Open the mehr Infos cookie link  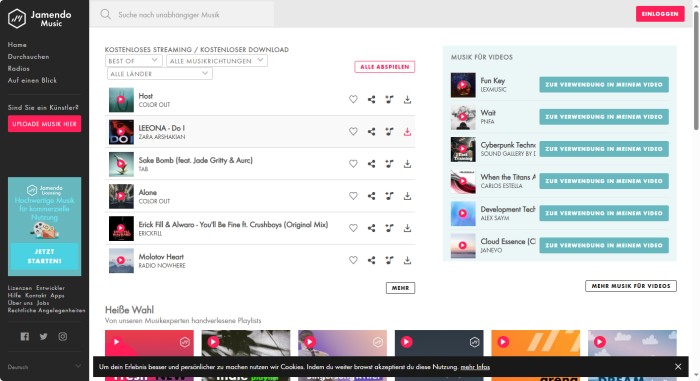point(475,367)
